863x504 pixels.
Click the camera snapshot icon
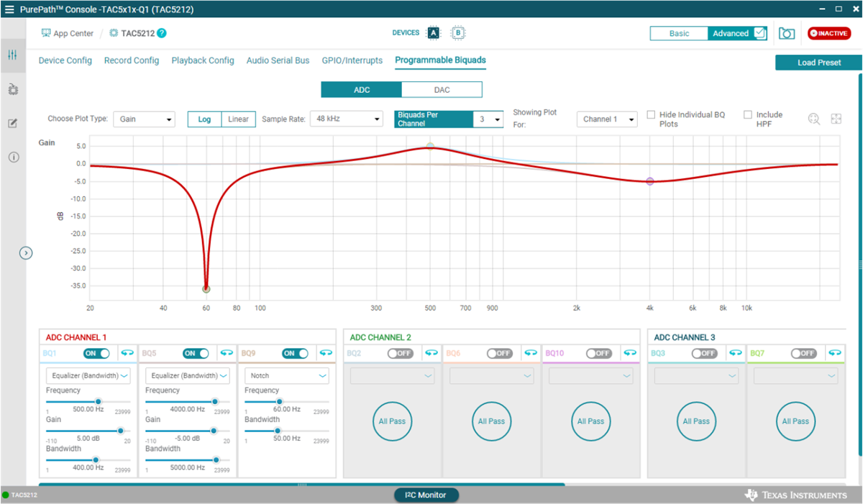787,34
